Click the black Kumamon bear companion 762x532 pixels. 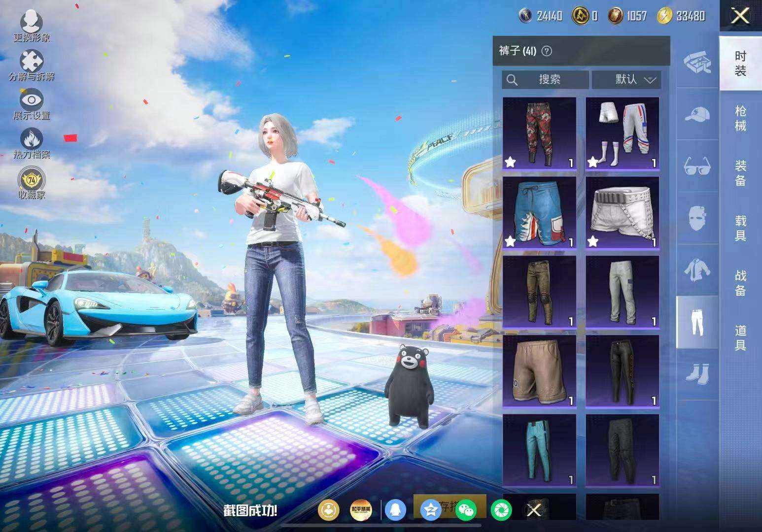tap(410, 387)
